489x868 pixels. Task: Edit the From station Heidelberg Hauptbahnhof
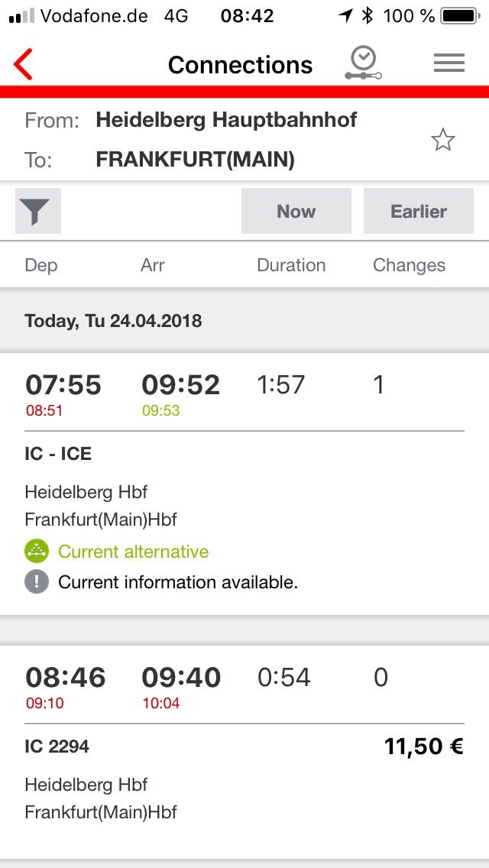226,120
